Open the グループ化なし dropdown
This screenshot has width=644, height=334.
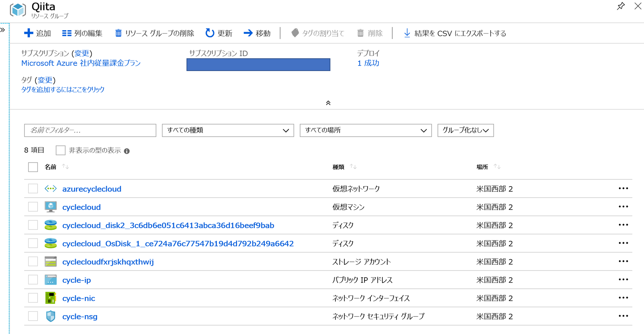[x=466, y=130]
